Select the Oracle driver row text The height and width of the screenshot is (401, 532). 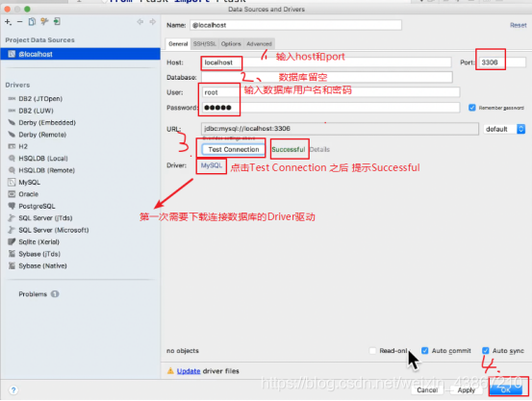tap(29, 194)
